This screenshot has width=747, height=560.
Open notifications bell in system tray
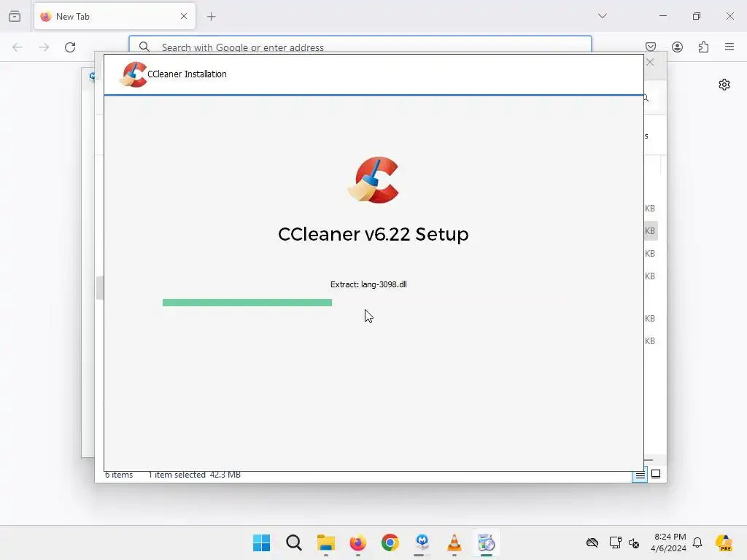pyautogui.click(x=697, y=542)
